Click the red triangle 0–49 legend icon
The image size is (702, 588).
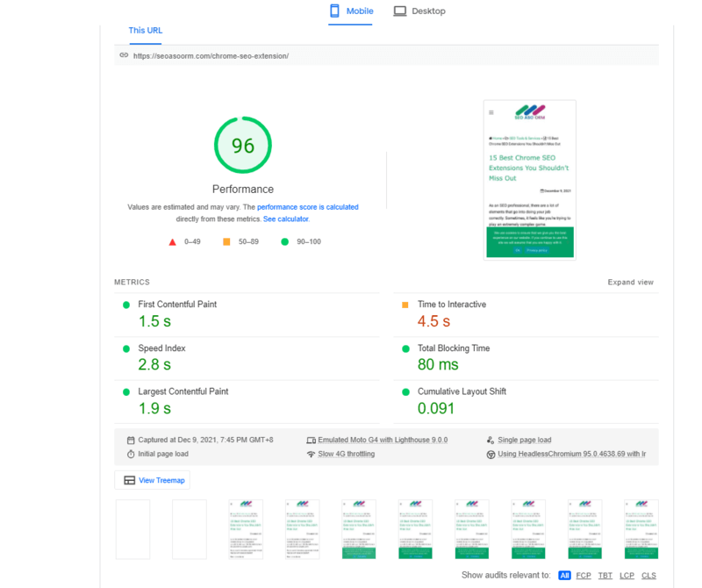[x=173, y=241]
